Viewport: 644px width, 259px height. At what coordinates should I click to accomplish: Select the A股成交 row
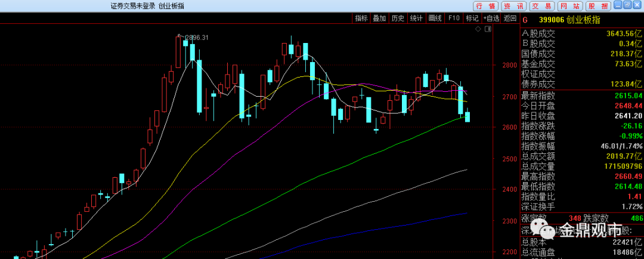point(581,33)
